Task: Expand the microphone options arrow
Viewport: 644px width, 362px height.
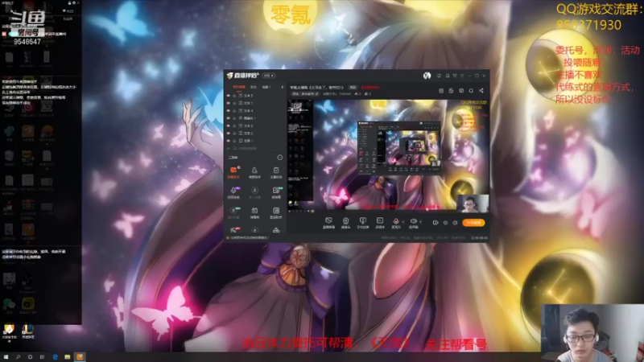Action: [x=403, y=222]
